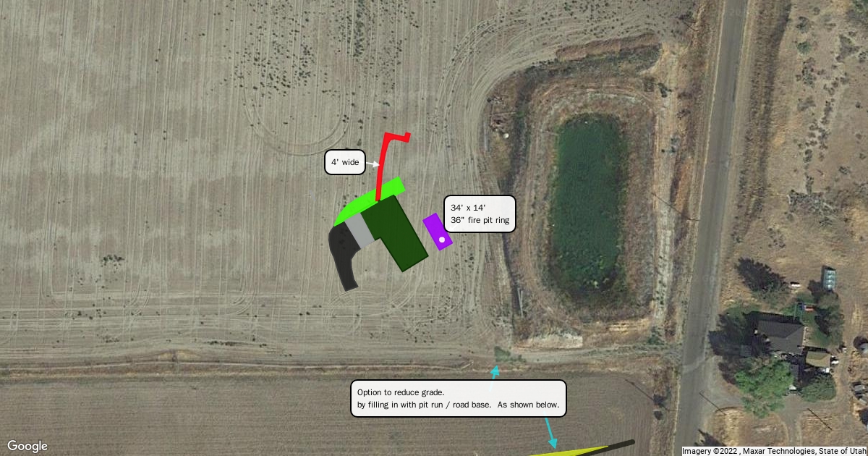
Task: Click the "4' wide" label box
Action: click(345, 162)
